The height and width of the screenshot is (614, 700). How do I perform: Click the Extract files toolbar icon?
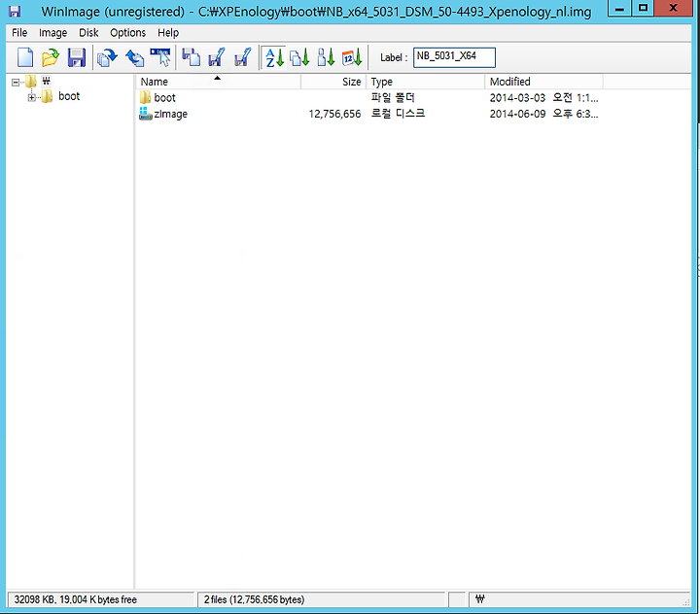point(134,57)
